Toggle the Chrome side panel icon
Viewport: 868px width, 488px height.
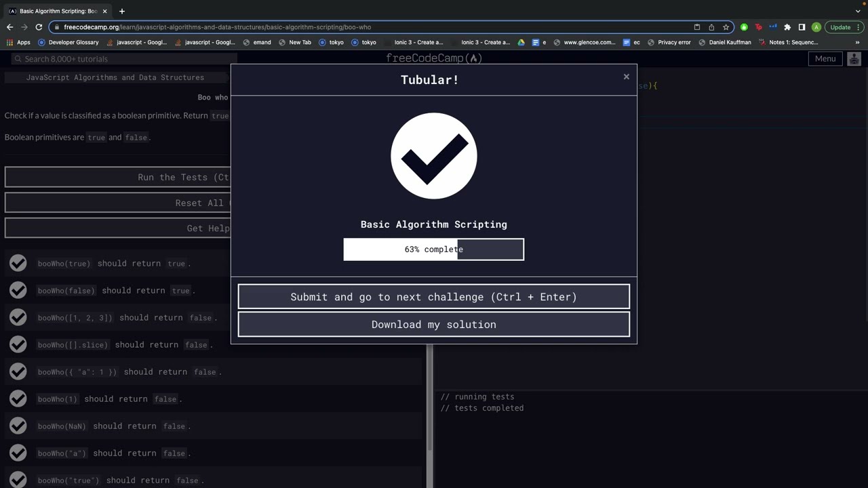[x=802, y=27]
